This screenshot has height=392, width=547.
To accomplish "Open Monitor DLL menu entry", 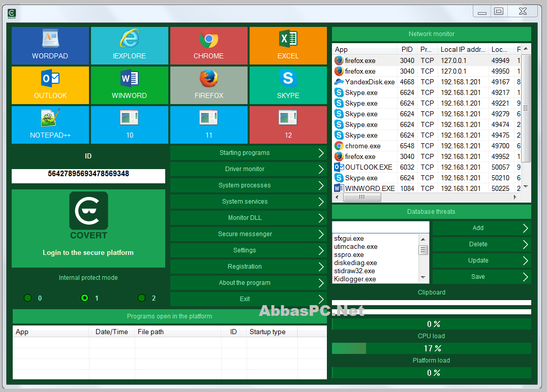I will pyautogui.click(x=249, y=218).
